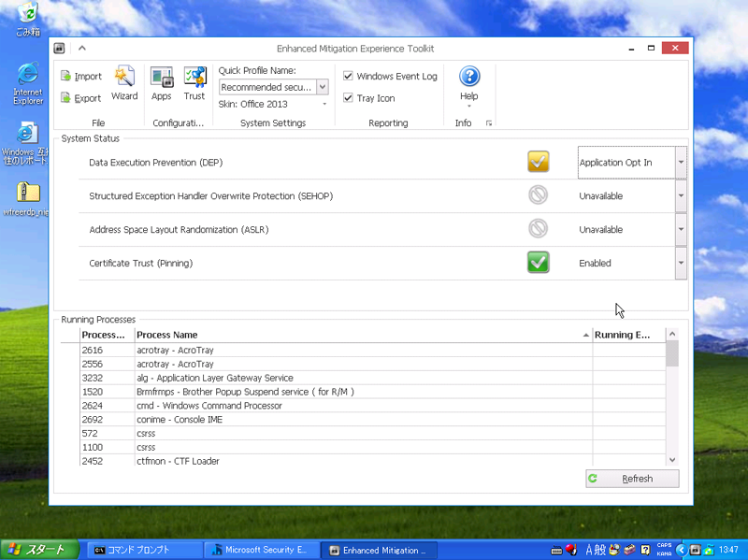Open Quick Profile Name dropdown

tap(323, 87)
